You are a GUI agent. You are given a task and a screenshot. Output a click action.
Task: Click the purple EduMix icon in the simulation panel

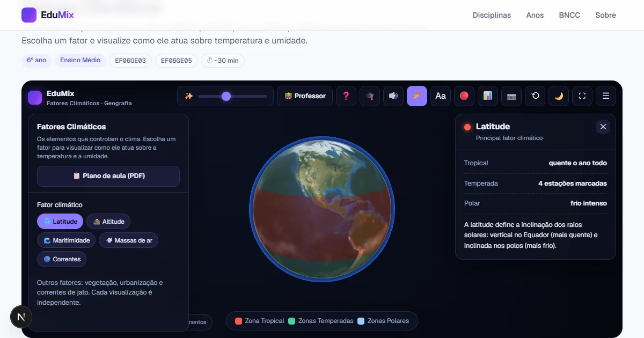35,97
